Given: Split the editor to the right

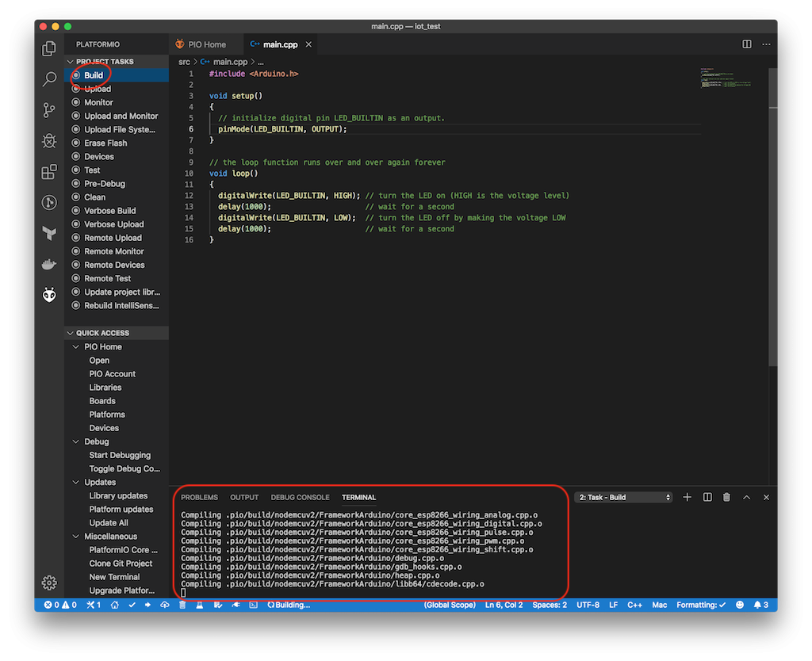Looking at the screenshot, I should pyautogui.click(x=747, y=44).
